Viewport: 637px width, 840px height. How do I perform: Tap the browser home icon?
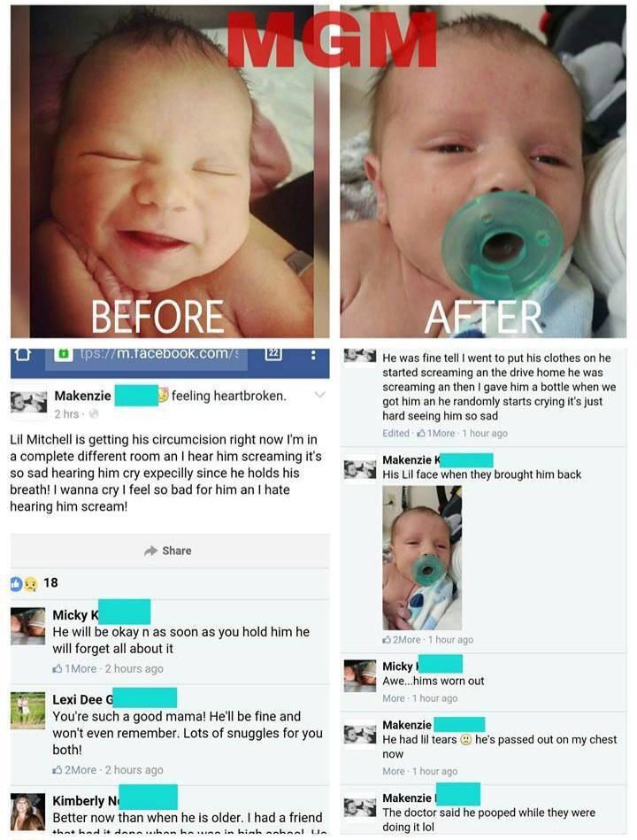pyautogui.click(x=22, y=354)
